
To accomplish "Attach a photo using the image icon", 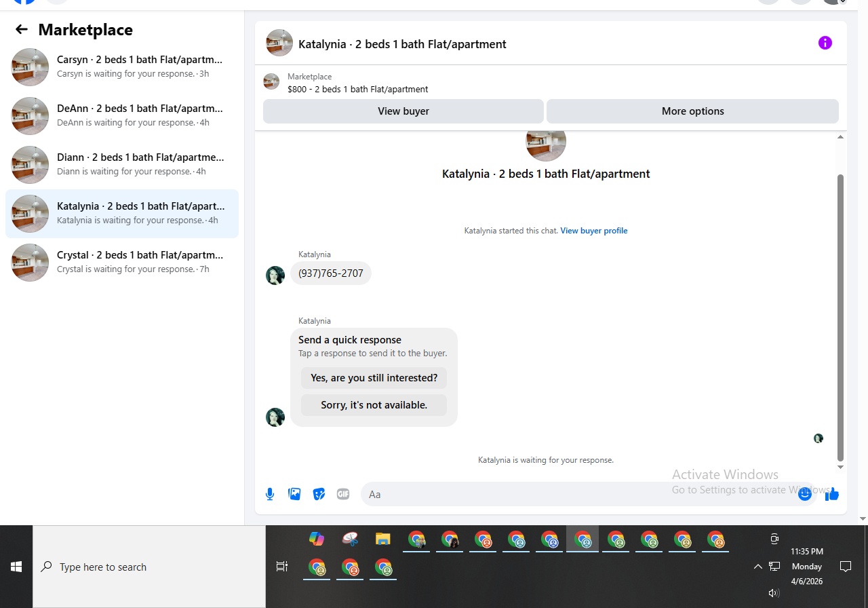I will point(294,494).
